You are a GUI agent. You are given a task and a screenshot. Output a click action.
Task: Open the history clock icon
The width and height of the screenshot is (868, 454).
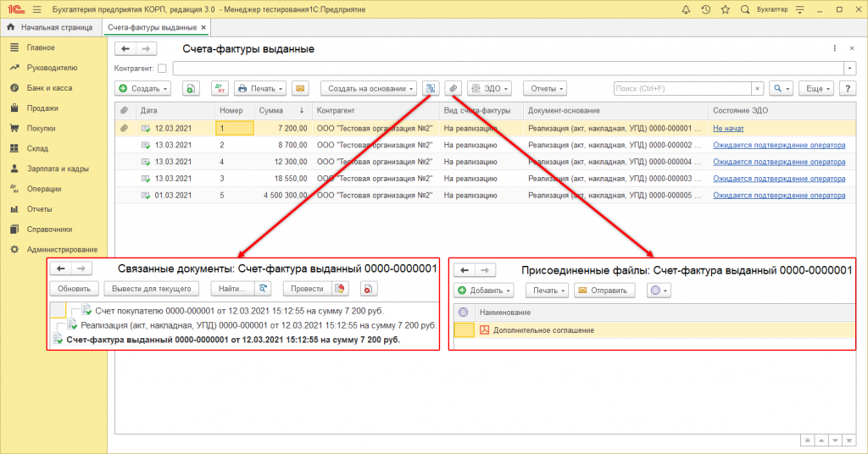pos(706,9)
